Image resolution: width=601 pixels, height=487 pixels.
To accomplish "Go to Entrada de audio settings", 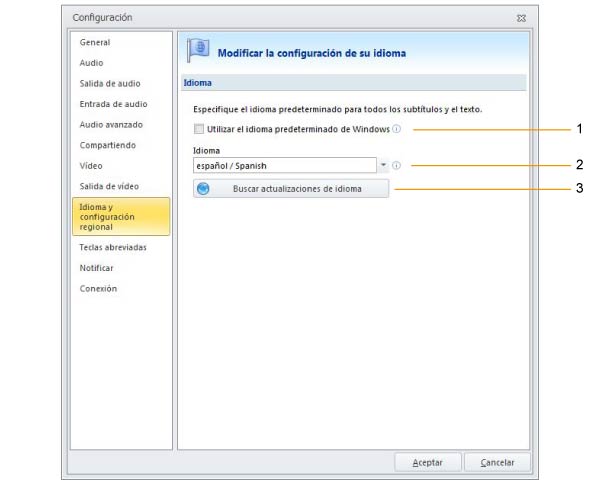I will pyautogui.click(x=113, y=104).
